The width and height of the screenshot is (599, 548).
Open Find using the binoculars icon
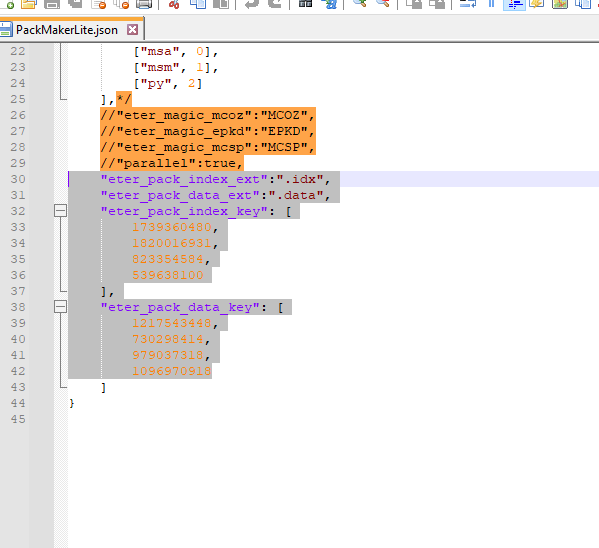pyautogui.click(x=305, y=4)
